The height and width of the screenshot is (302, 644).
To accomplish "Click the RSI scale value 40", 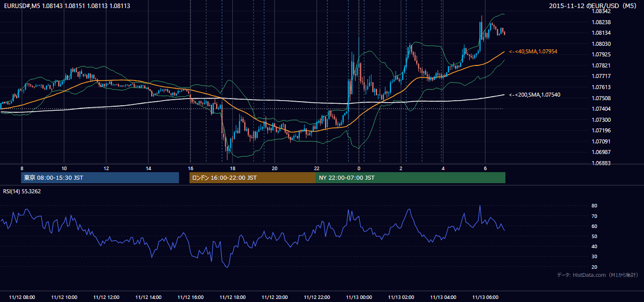I will click(595, 246).
